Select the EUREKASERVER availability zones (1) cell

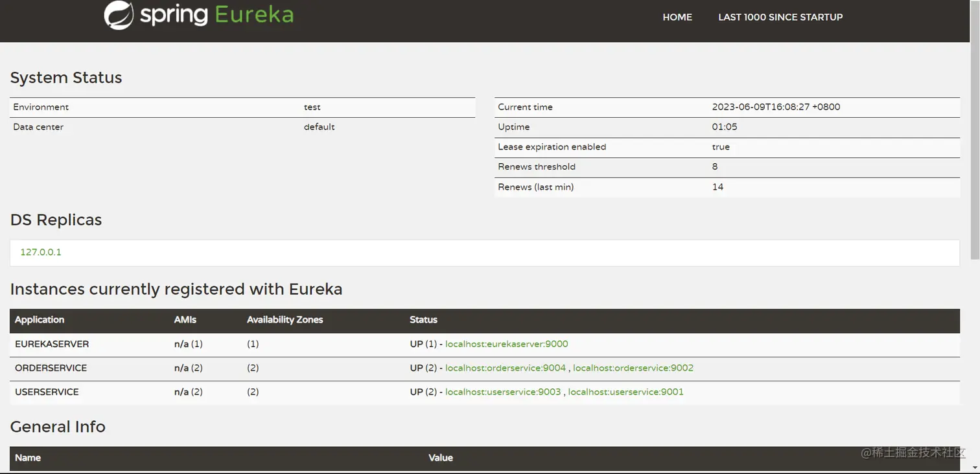[253, 344]
